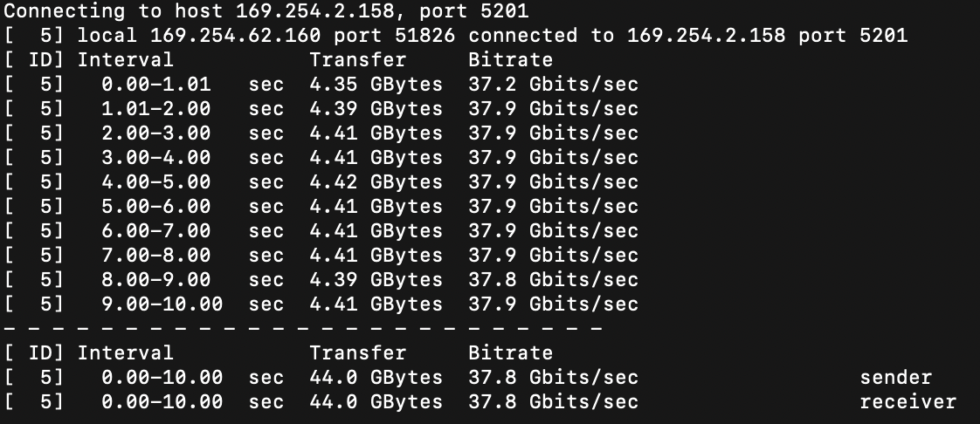Select the 1.01-2.00 interval value

(155, 109)
